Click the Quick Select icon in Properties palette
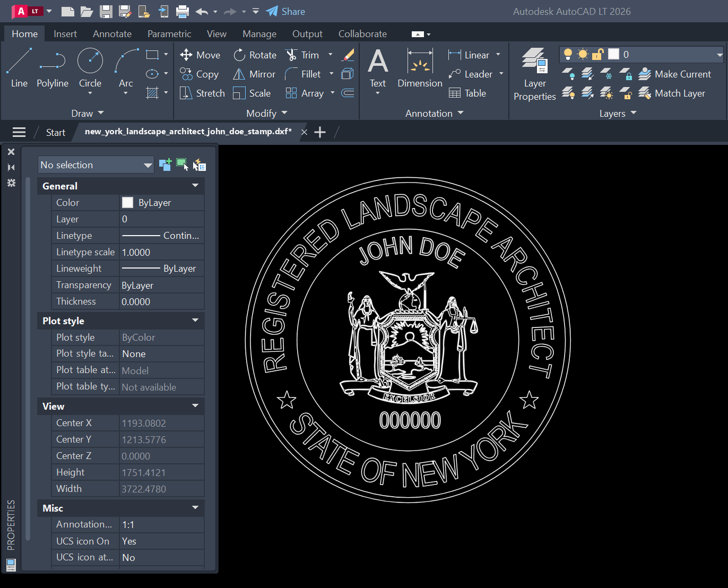The height and width of the screenshot is (588, 728). coord(200,165)
